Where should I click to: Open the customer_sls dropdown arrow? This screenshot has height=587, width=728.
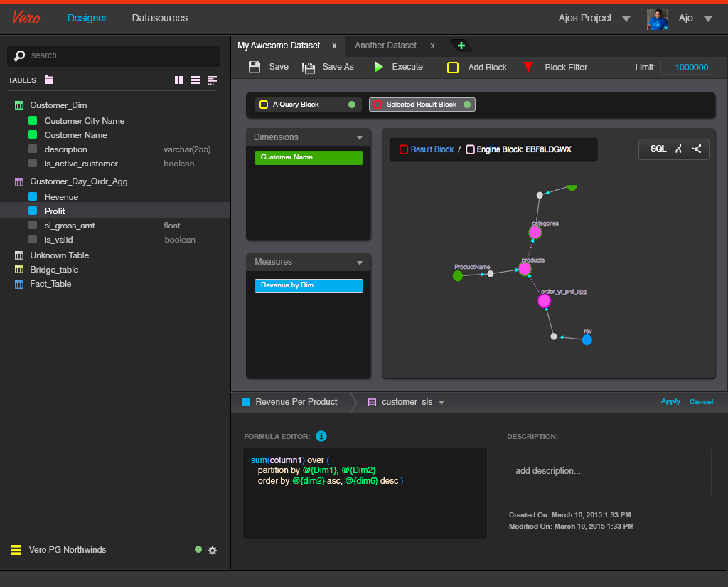[x=441, y=403]
